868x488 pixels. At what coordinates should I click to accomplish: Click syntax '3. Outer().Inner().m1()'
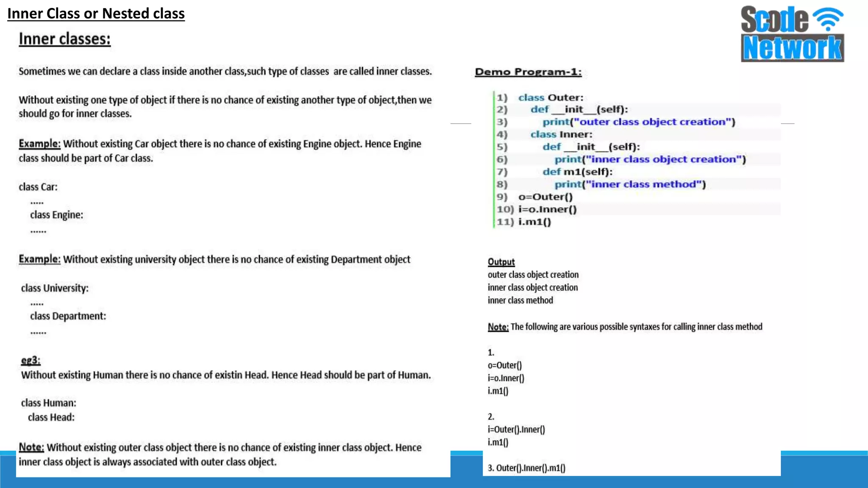click(526, 468)
